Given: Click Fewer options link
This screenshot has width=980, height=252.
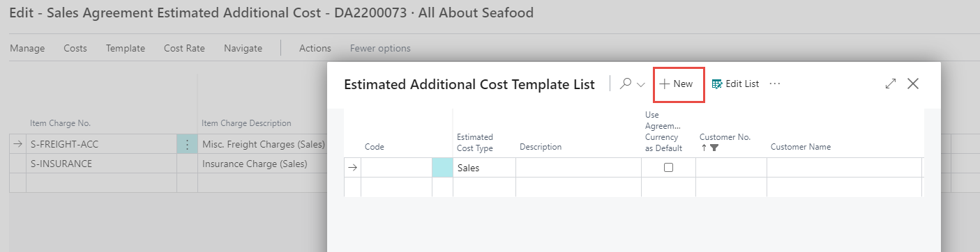Looking at the screenshot, I should (x=380, y=48).
